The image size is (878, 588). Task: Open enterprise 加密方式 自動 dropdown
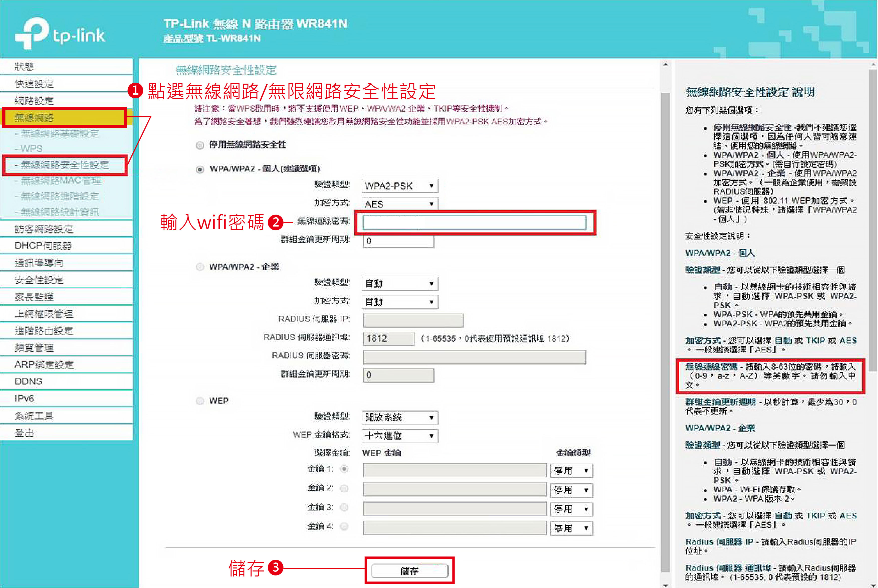click(400, 302)
